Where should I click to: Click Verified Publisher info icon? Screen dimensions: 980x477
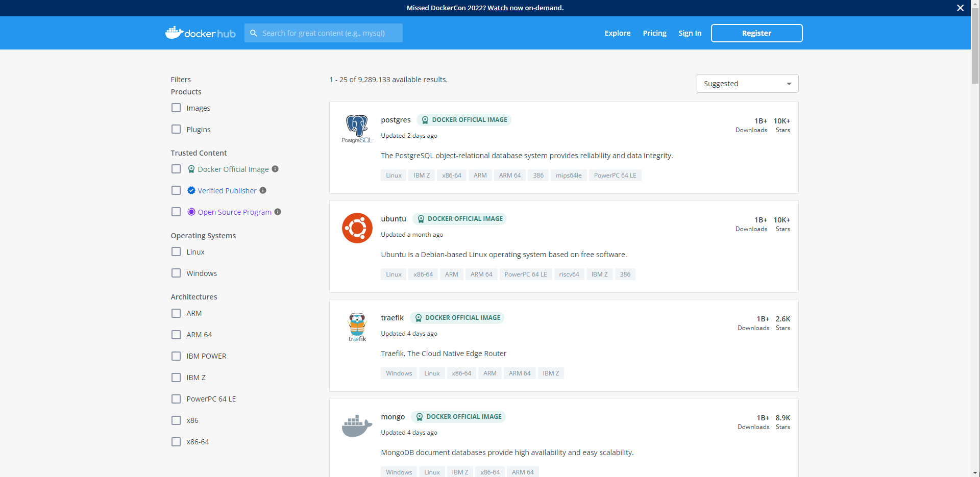263,190
